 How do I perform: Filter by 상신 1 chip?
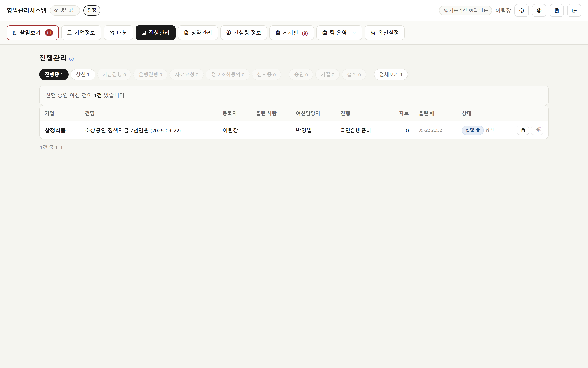click(x=83, y=74)
